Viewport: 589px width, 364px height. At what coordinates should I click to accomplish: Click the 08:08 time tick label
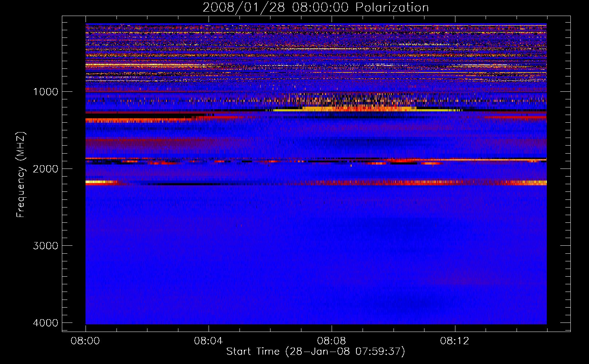[x=331, y=341]
